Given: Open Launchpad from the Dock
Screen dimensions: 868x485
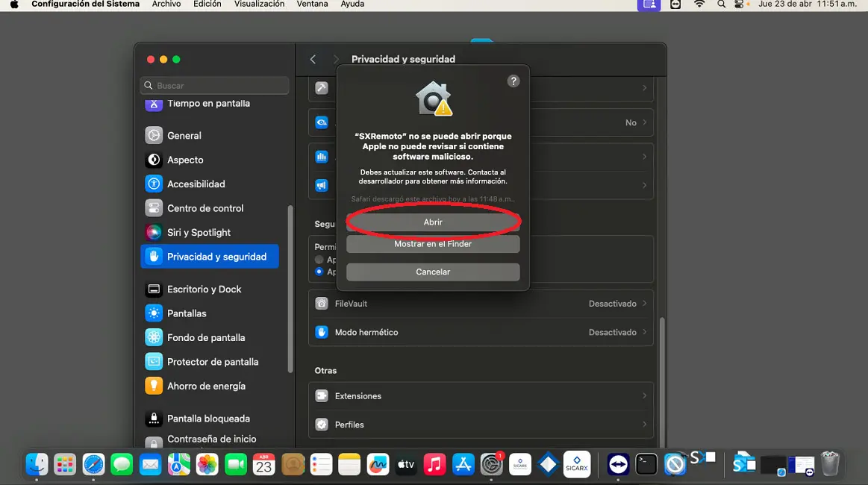Looking at the screenshot, I should click(x=65, y=465).
